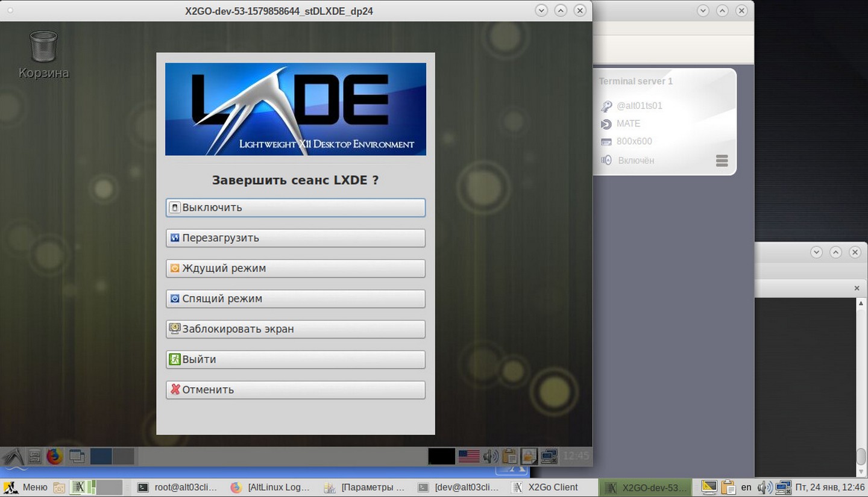868x497 pixels.
Task: Click scrollbar up arrow in terminal window
Action: [861, 303]
